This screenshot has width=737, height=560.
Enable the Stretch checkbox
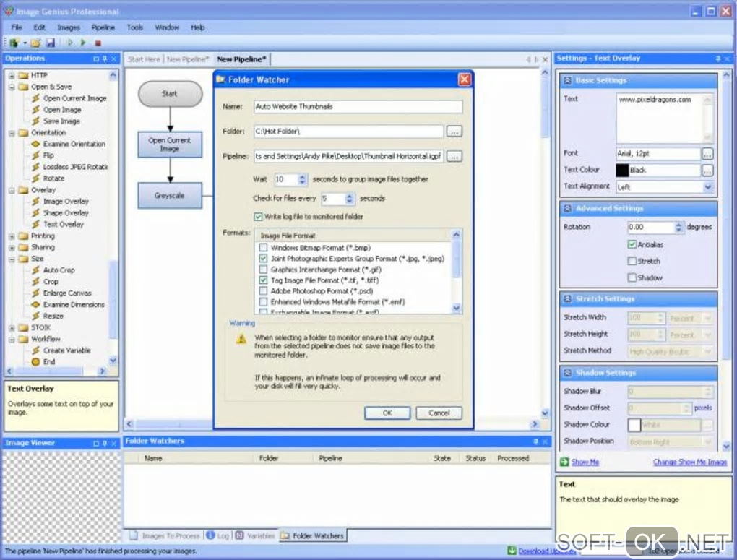coord(632,261)
